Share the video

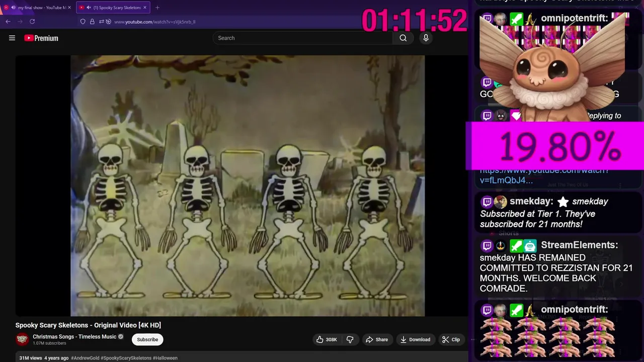[x=377, y=339]
